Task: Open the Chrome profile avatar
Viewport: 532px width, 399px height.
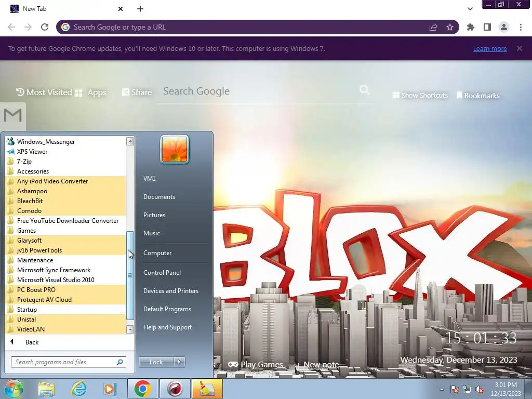Action: [x=504, y=27]
